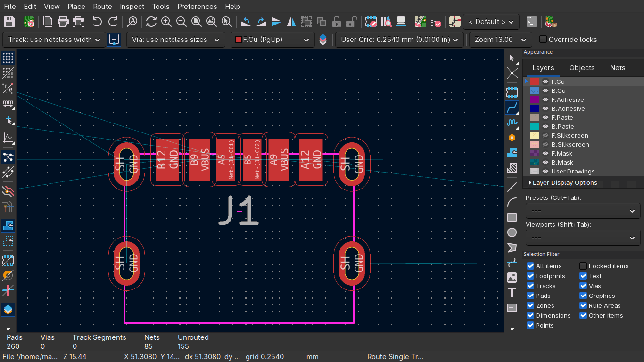This screenshot has width=644, height=362.
Task: Select the arrow selection tool
Action: (512, 58)
